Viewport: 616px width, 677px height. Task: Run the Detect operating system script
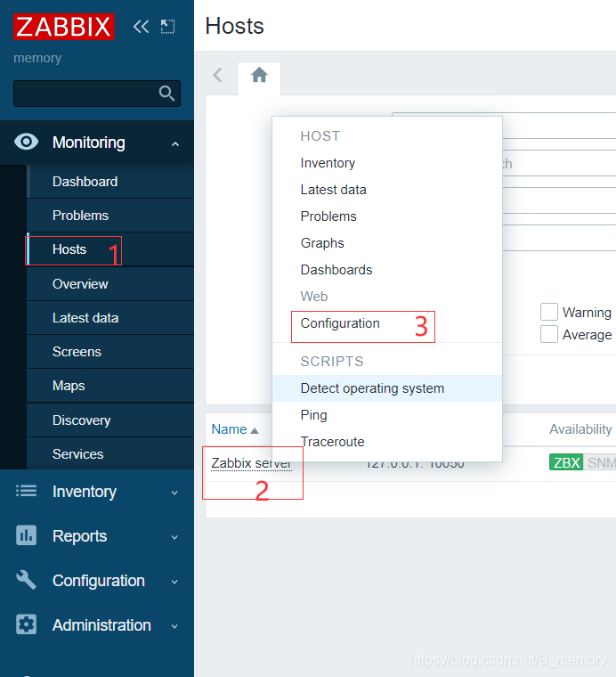387,388
